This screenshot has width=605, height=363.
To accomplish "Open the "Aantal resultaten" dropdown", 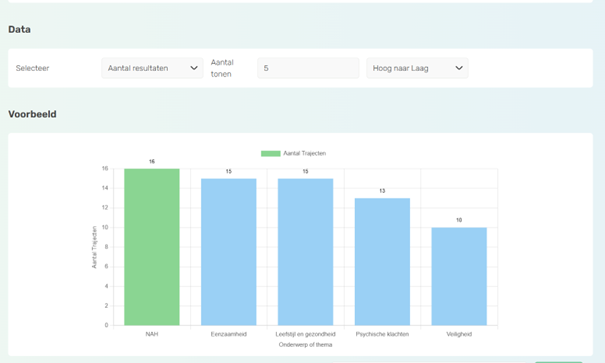I will (152, 68).
